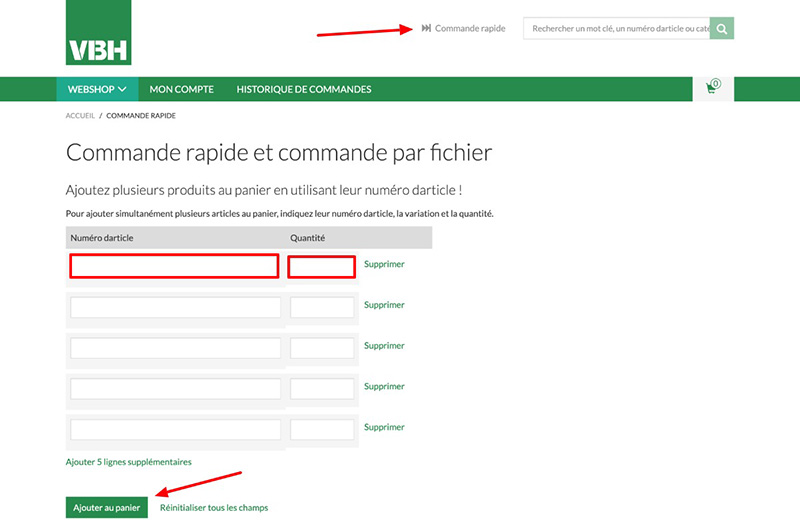Screen dimensions: 800x520
Task: Open MON COMPTE menu item
Action: 181,89
